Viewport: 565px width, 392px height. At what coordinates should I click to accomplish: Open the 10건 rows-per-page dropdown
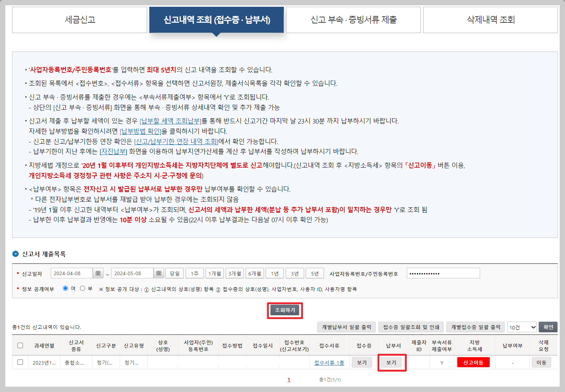point(522,327)
